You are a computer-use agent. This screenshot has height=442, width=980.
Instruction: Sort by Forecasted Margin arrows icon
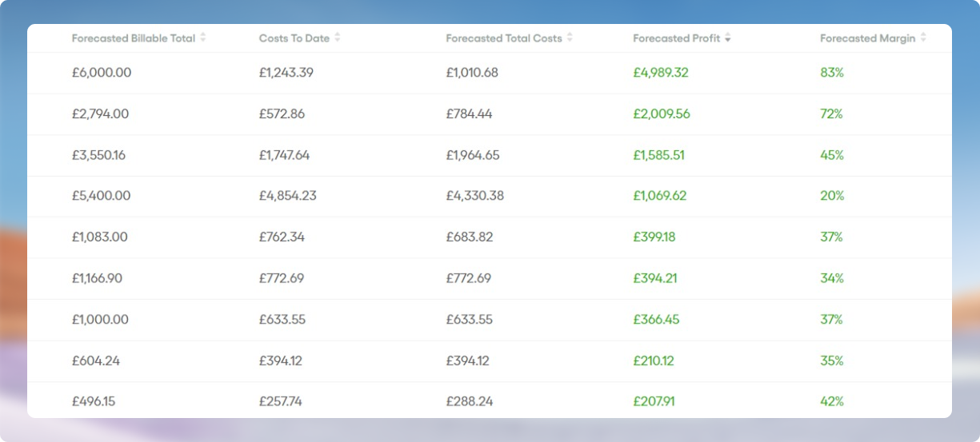(923, 38)
